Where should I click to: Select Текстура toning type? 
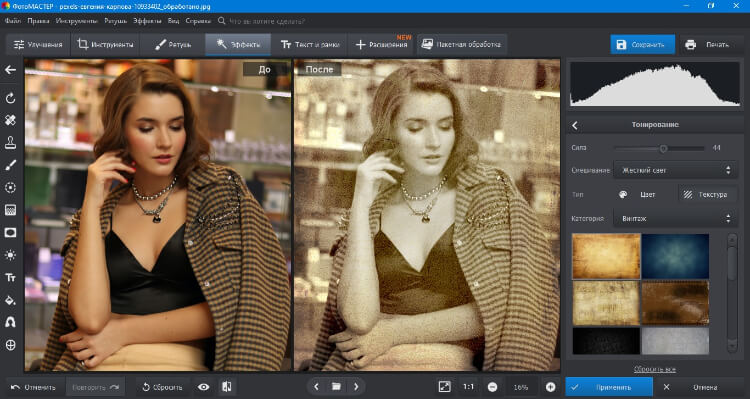tap(706, 194)
